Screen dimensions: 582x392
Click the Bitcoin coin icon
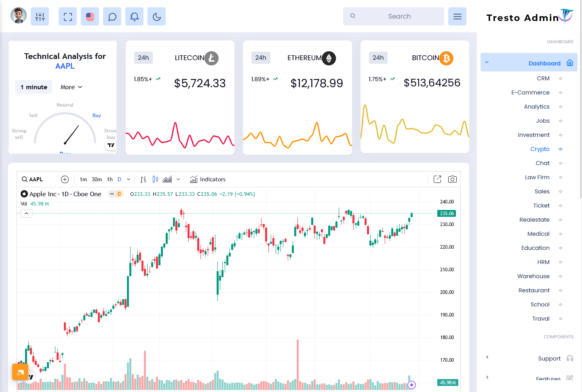446,58
